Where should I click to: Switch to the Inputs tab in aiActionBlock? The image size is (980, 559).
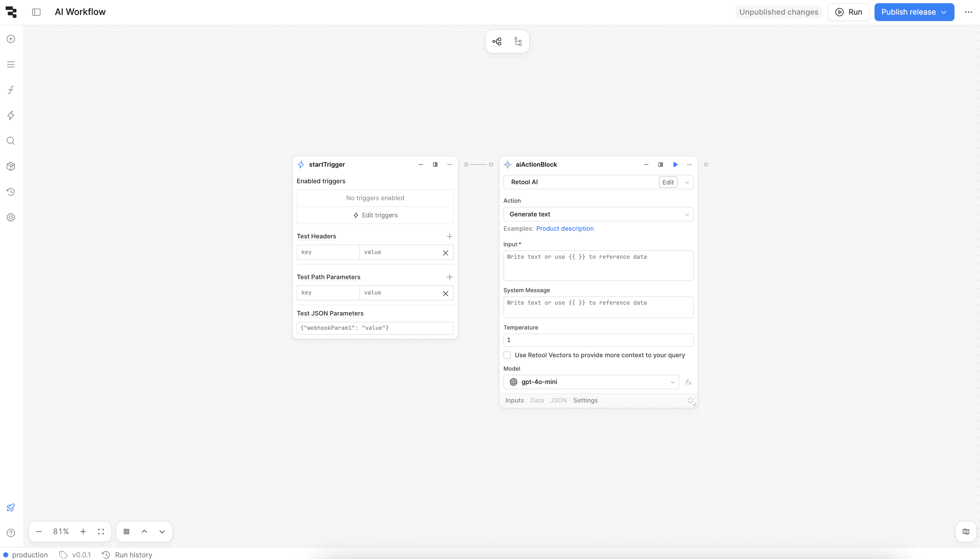(x=514, y=400)
